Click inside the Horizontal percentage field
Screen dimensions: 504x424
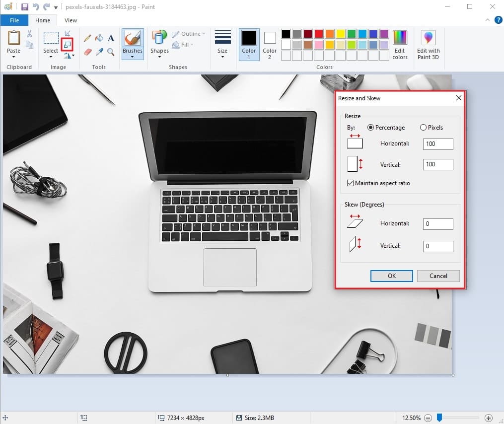coord(437,144)
